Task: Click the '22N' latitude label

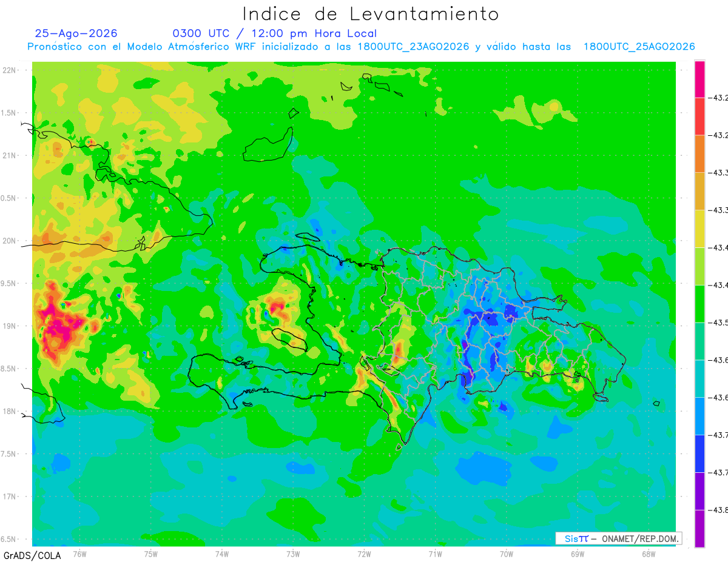Action: (10, 70)
